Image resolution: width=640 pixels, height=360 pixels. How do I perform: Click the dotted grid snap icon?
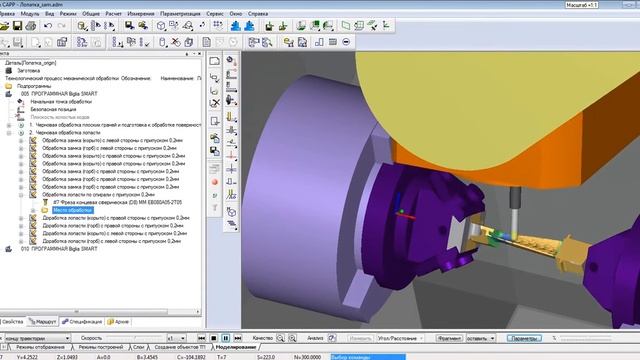click(x=218, y=26)
